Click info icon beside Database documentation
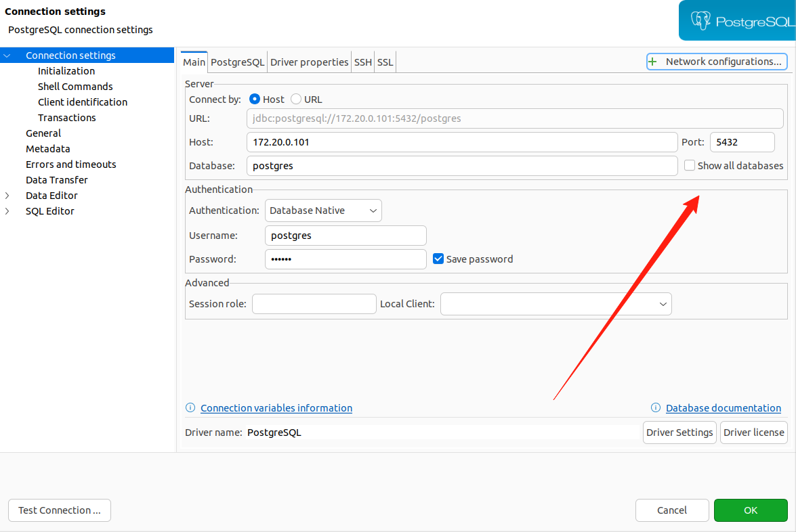796x532 pixels. tap(656, 408)
